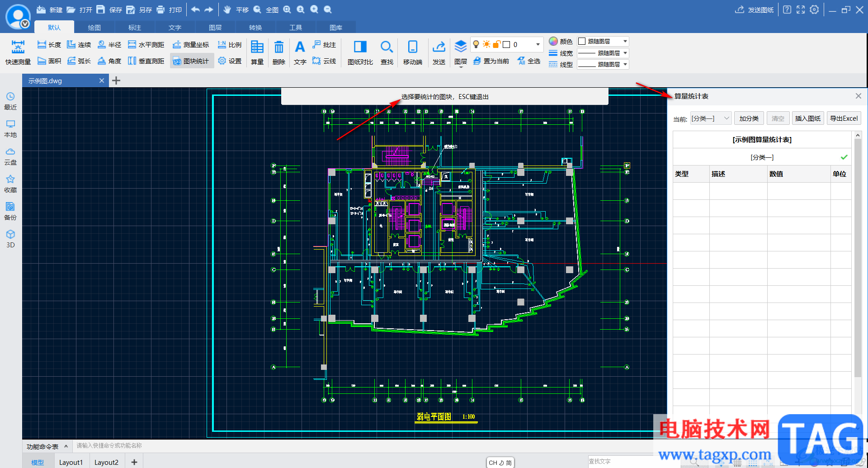Open the 线宽 lineweight dropdown

pos(603,53)
